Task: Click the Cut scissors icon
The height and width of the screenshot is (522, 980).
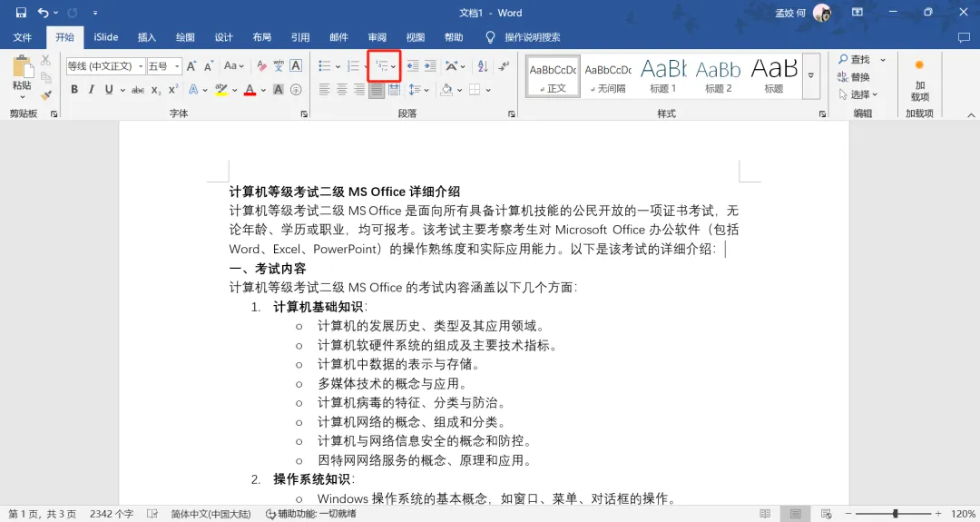Action: pyautogui.click(x=45, y=61)
